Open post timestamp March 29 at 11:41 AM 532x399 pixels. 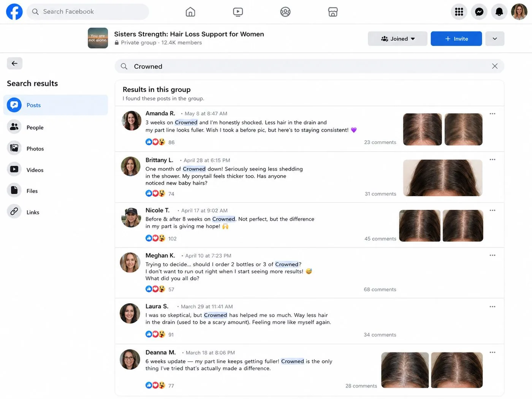pos(207,307)
